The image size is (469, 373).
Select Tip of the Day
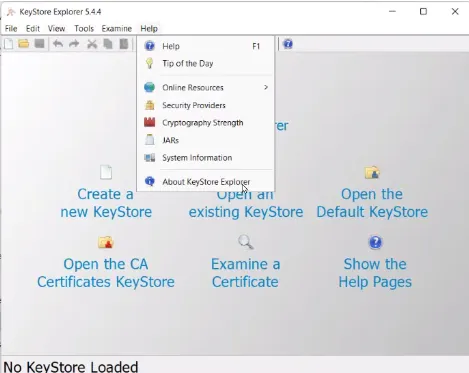coord(206,63)
